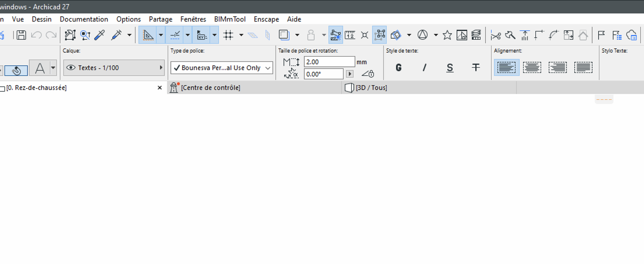The height and width of the screenshot is (264, 644).
Task: Click the Save diskette icon
Action: pyautogui.click(x=21, y=35)
